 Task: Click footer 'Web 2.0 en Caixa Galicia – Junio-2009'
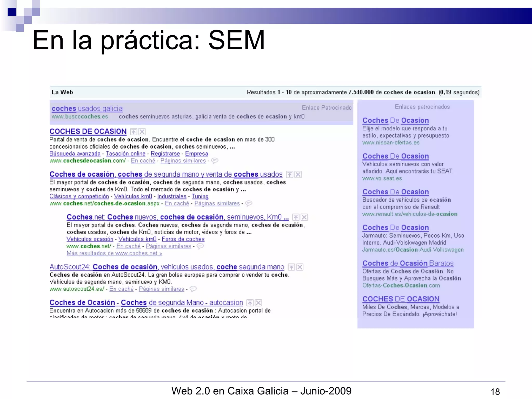click(x=261, y=391)
